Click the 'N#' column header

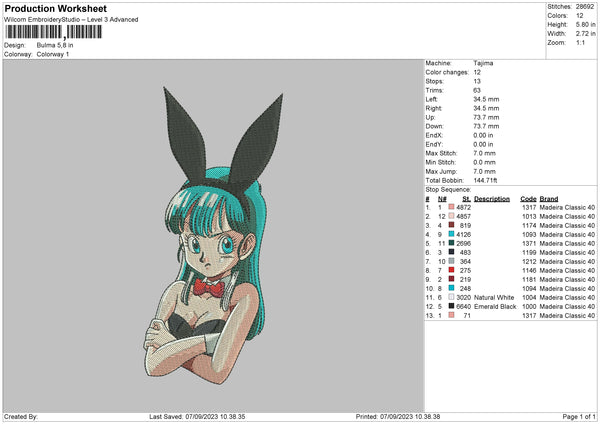pos(442,199)
